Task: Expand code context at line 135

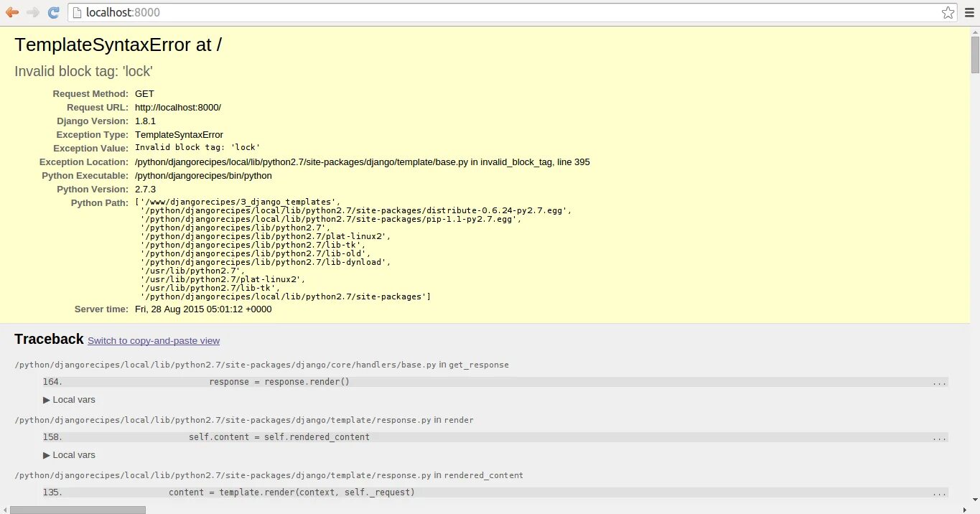Action: coord(495,492)
